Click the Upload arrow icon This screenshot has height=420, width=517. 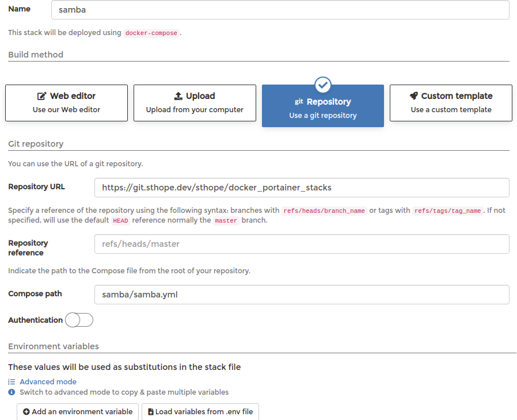pos(178,96)
